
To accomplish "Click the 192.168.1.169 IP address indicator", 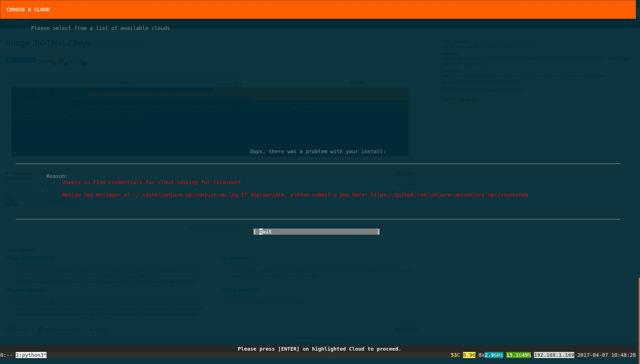I will (554, 355).
